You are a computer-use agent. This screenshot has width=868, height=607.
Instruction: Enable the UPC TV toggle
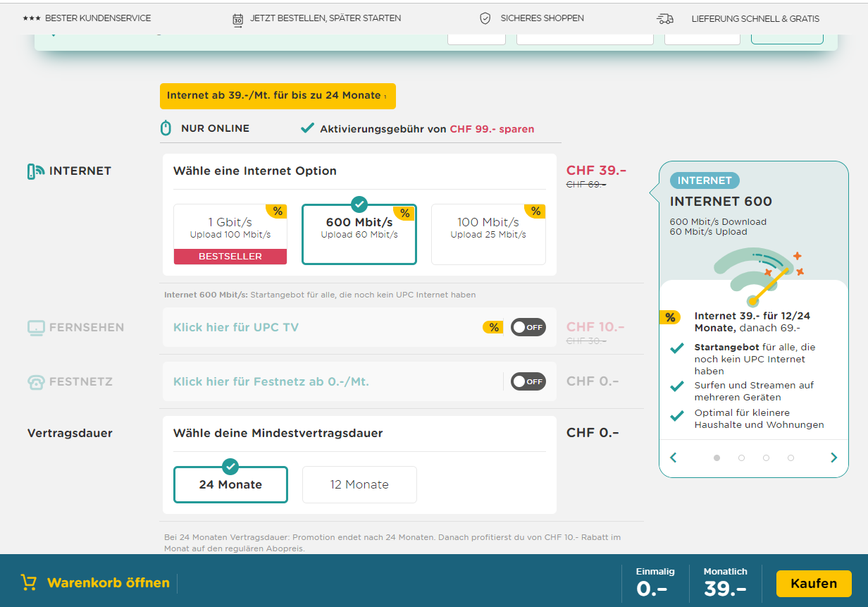pos(528,327)
